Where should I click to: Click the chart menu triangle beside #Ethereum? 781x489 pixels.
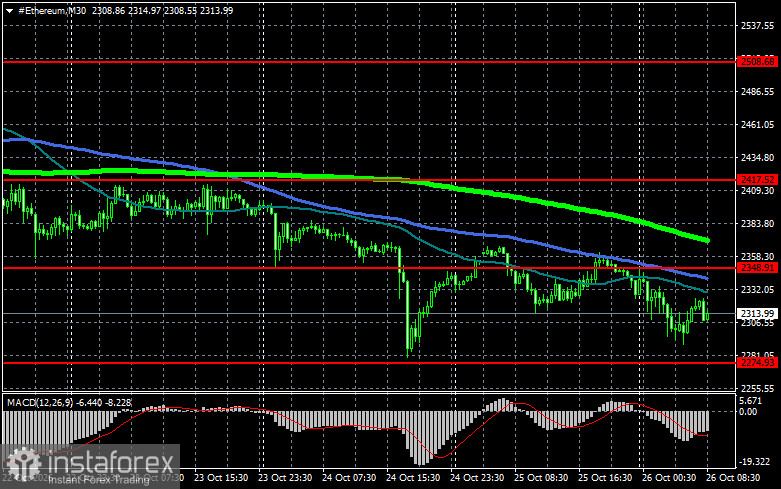[9, 10]
